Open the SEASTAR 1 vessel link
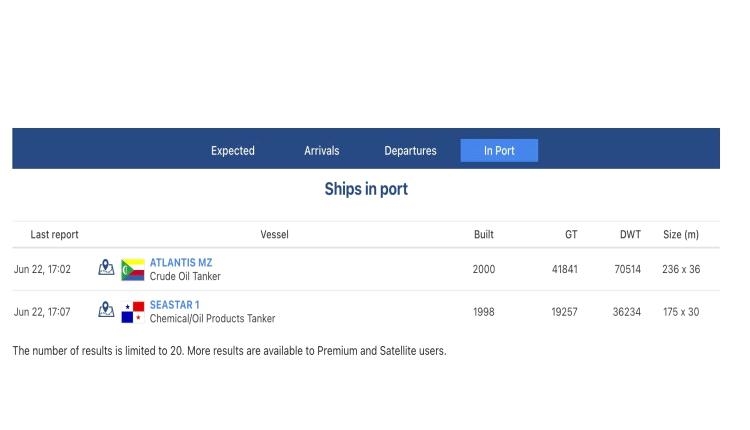This screenshot has width=750, height=430. click(x=175, y=305)
